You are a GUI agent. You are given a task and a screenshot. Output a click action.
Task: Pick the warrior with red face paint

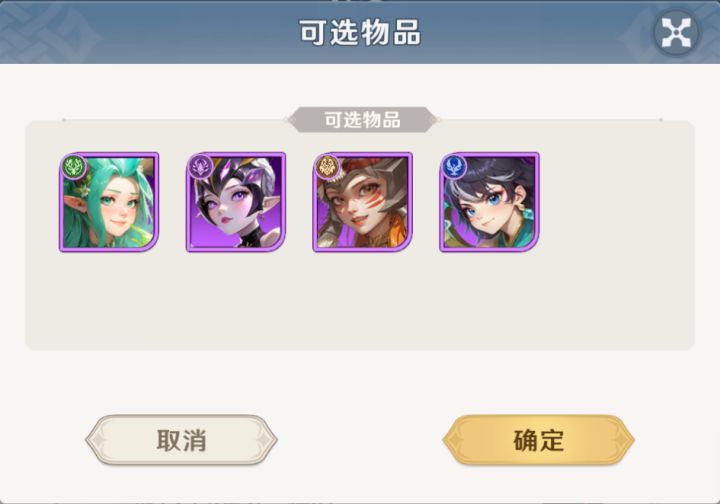coord(363,202)
